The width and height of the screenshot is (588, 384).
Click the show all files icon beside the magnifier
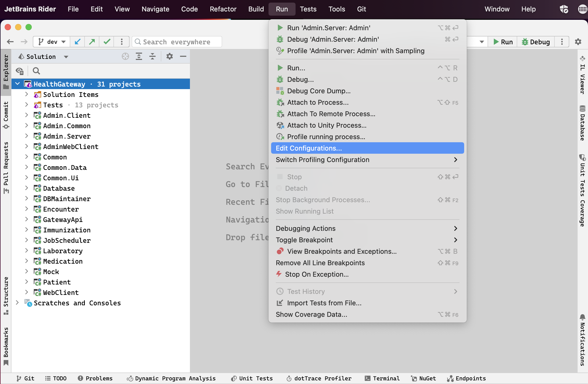20,71
